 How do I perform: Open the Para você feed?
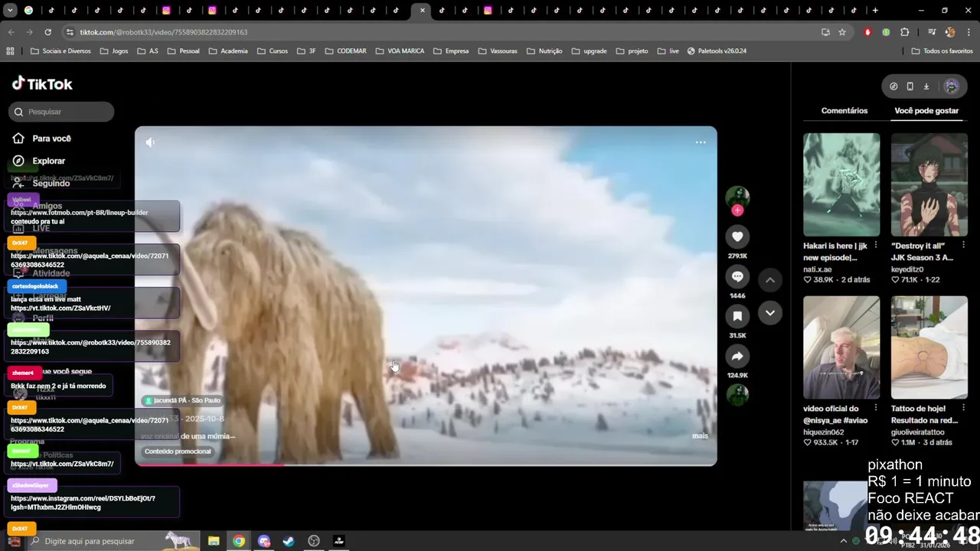coord(51,139)
